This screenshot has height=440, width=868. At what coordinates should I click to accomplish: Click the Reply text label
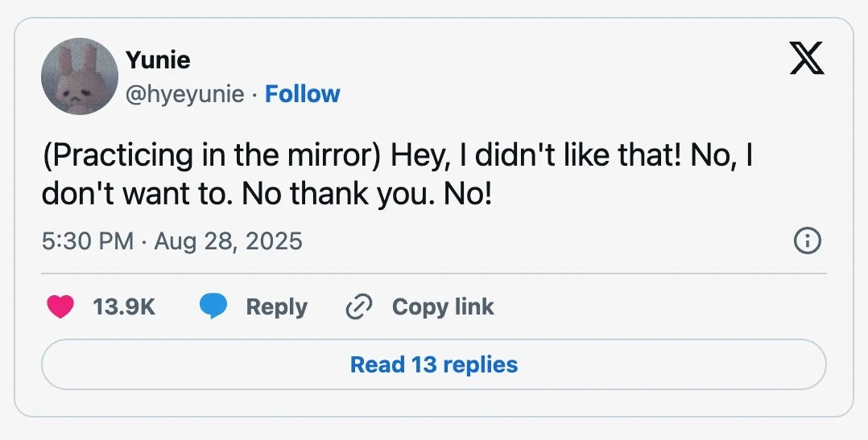pyautogui.click(x=276, y=306)
